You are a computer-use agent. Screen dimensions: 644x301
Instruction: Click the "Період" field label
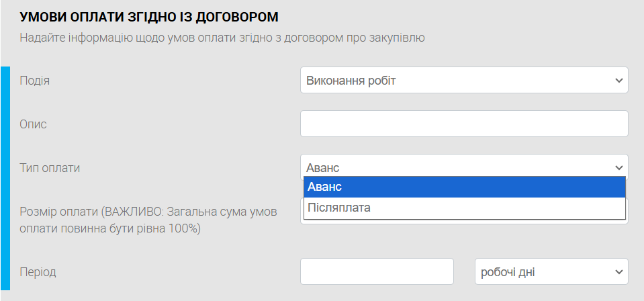click(x=38, y=272)
